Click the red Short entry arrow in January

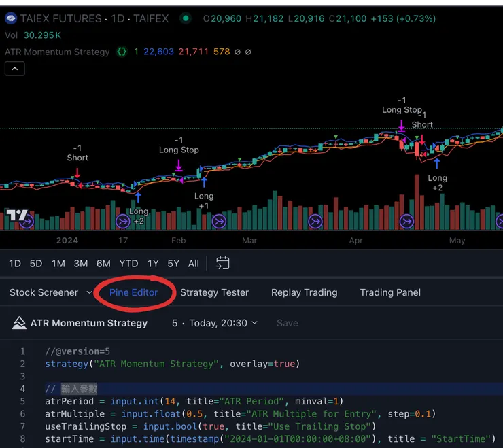pyautogui.click(x=77, y=173)
